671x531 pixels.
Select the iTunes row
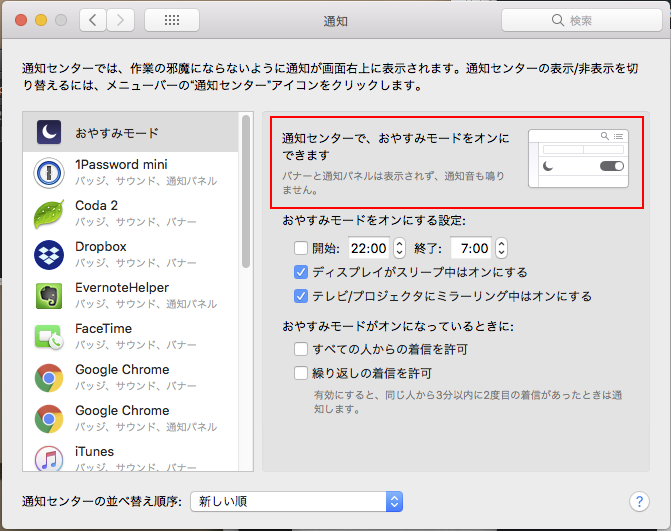(x=131, y=458)
